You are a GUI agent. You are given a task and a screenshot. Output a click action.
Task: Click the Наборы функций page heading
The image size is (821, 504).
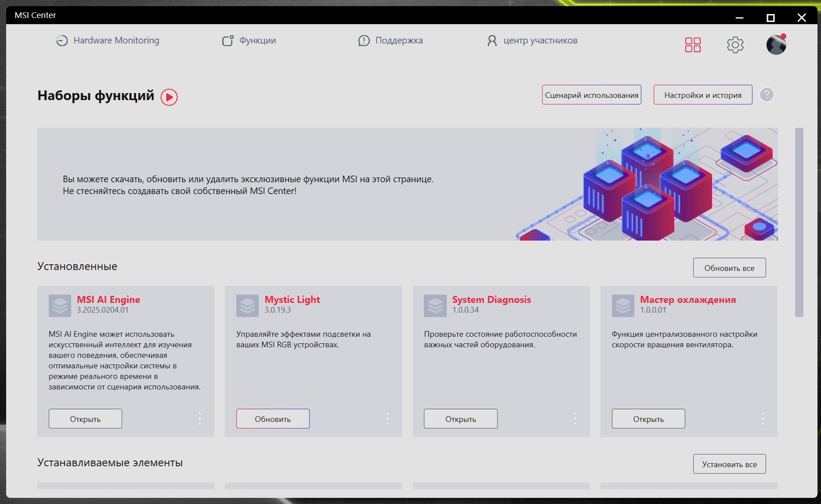pos(96,95)
